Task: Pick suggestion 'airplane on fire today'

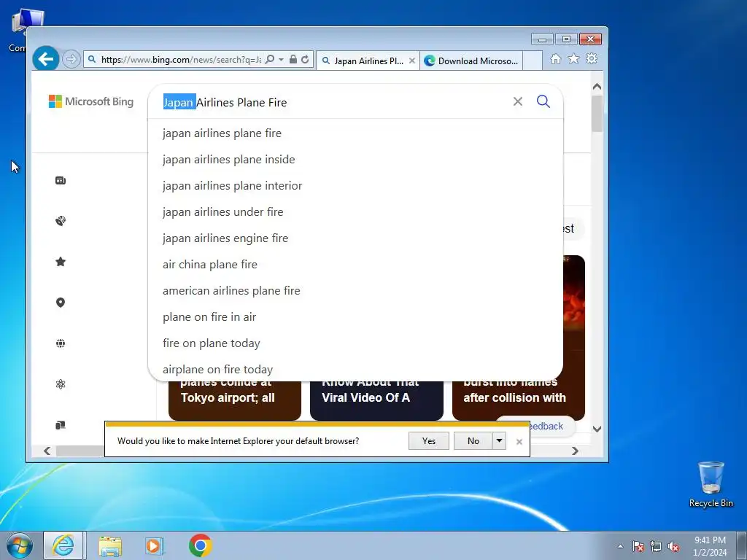Action: (355, 369)
